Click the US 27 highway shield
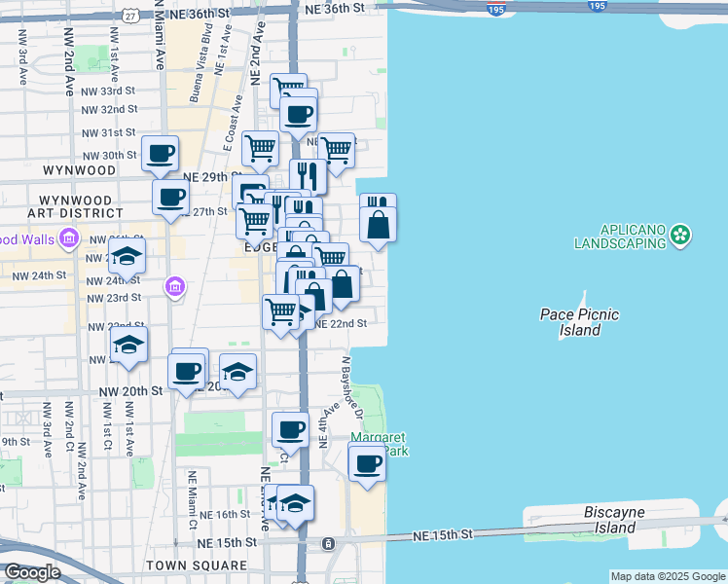Image resolution: width=728 pixels, height=584 pixels. pos(130,17)
